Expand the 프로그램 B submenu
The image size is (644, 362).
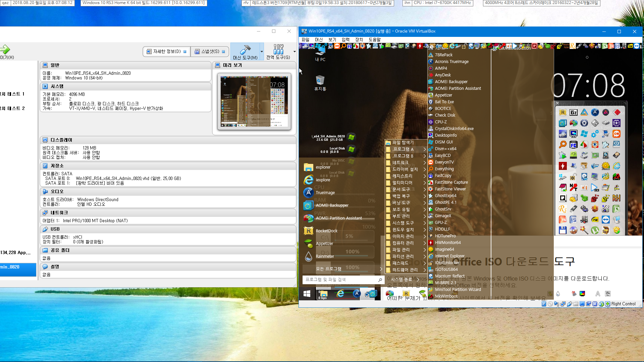pos(406,156)
